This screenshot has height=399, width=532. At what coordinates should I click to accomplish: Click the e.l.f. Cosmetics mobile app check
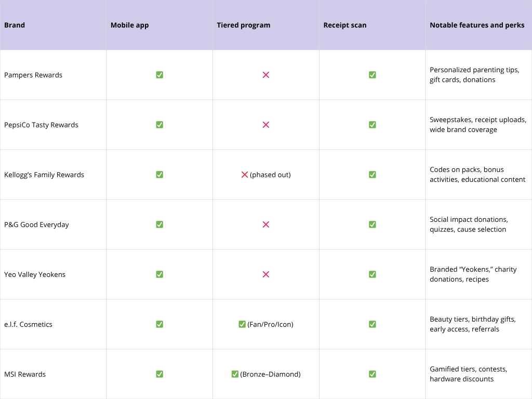(x=159, y=324)
